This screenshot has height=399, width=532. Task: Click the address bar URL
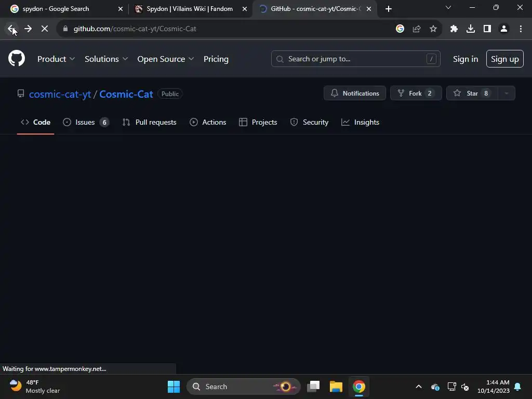click(x=135, y=29)
